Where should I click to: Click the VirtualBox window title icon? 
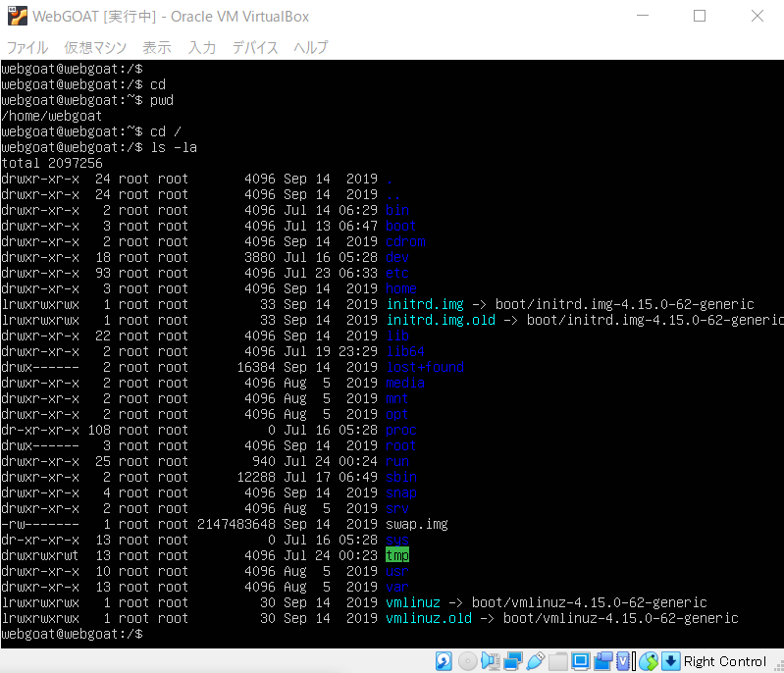[18, 16]
